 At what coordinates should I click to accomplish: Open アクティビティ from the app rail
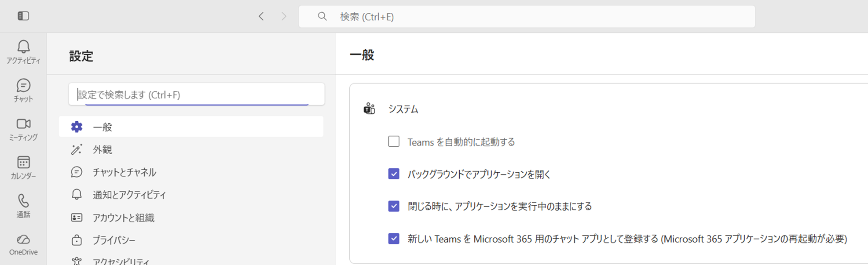(x=23, y=52)
